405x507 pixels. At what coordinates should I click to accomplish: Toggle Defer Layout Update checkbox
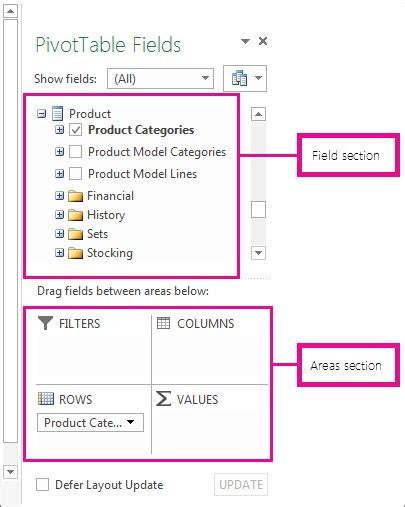coord(42,485)
